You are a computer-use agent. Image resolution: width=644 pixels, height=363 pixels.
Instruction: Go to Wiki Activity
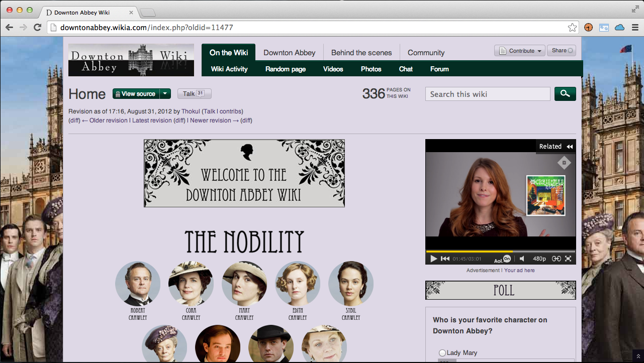(229, 69)
